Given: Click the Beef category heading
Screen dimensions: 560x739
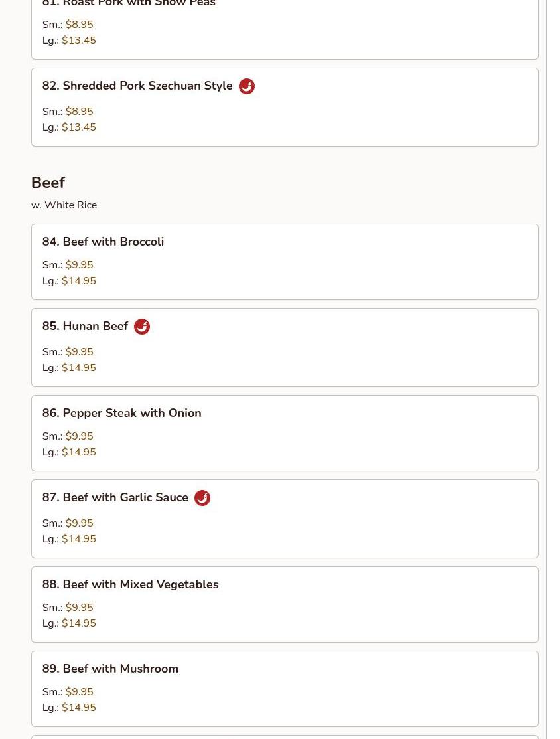Looking at the screenshot, I should click(x=48, y=183).
